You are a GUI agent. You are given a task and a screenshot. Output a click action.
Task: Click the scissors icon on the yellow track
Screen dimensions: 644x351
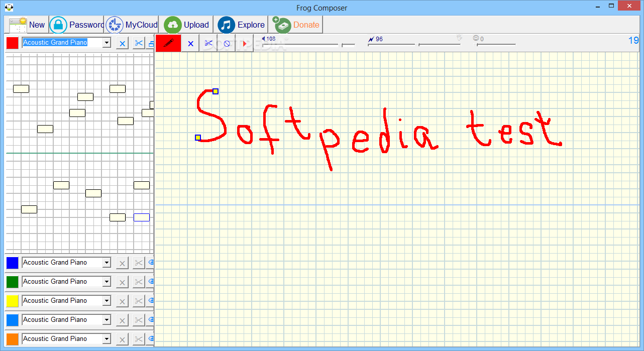pyautogui.click(x=139, y=301)
